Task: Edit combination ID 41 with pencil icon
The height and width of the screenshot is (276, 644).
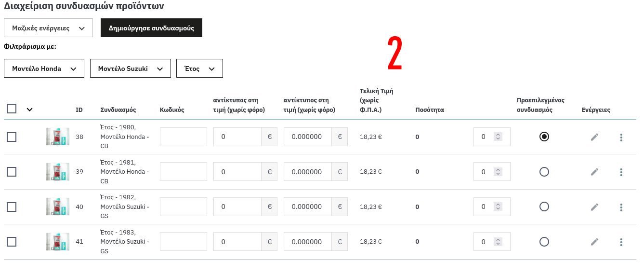Action: 594,242
